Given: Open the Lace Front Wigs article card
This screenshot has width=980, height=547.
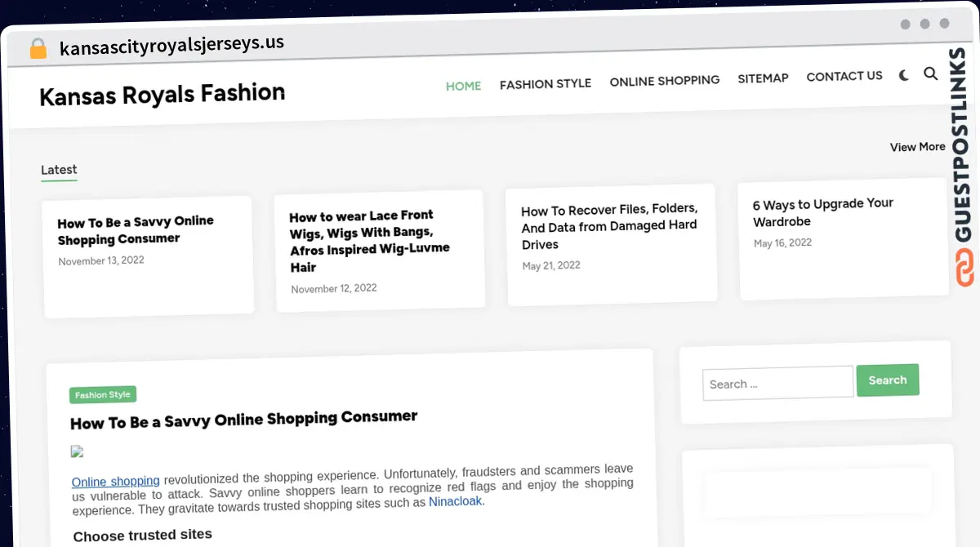Looking at the screenshot, I should [x=369, y=241].
